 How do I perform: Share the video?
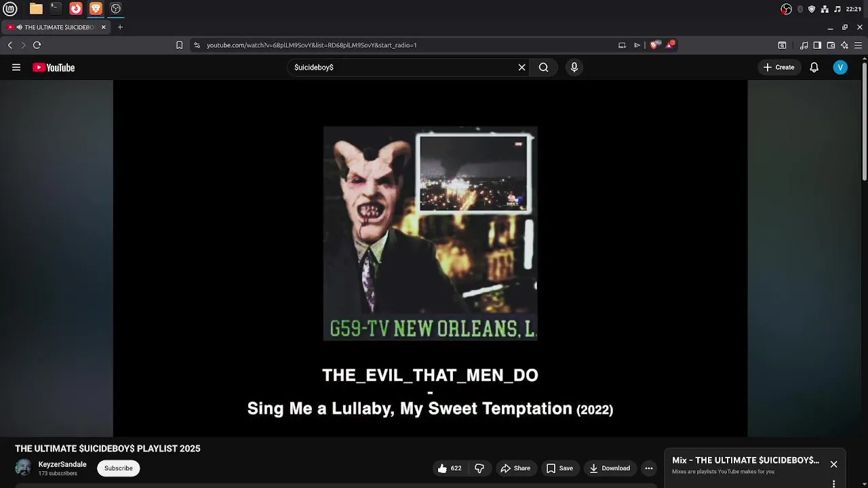click(515, 468)
